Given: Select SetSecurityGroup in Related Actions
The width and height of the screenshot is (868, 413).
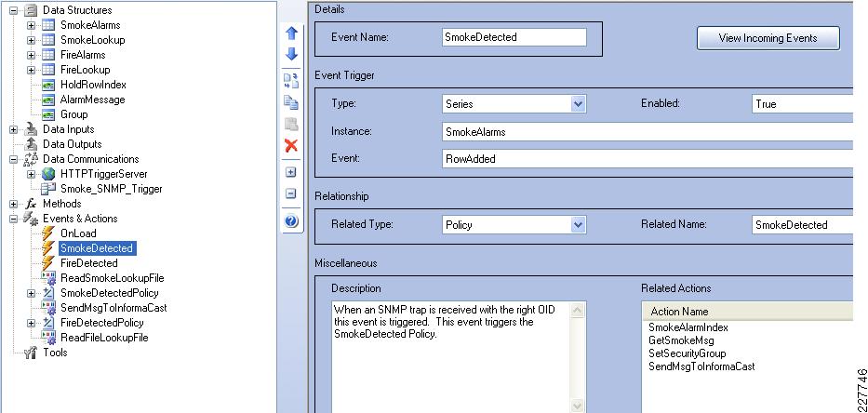Looking at the screenshot, I should [x=687, y=353].
